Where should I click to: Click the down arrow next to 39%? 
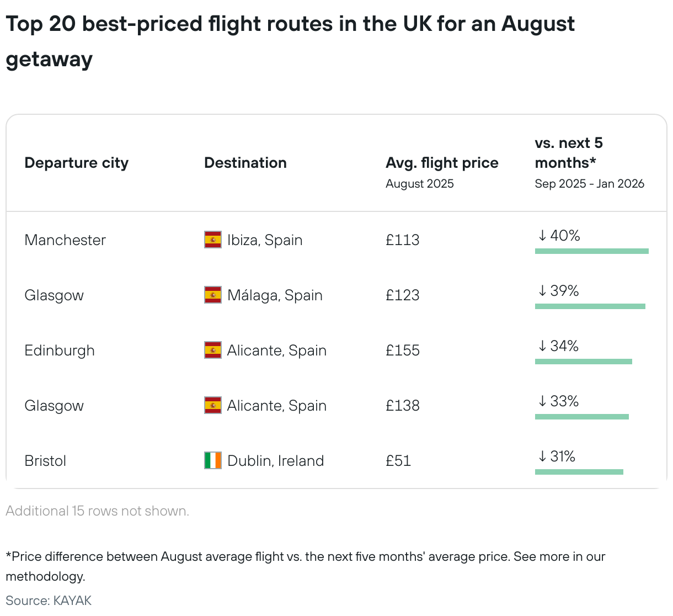tap(542, 291)
